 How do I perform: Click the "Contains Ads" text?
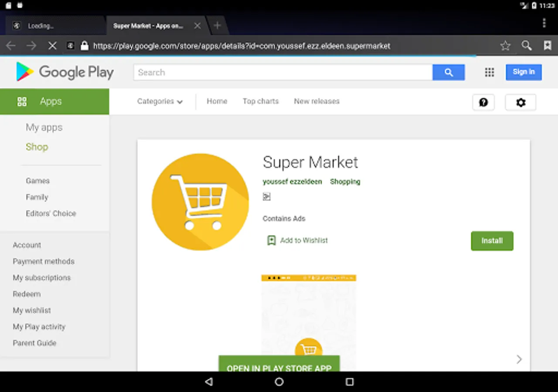284,219
